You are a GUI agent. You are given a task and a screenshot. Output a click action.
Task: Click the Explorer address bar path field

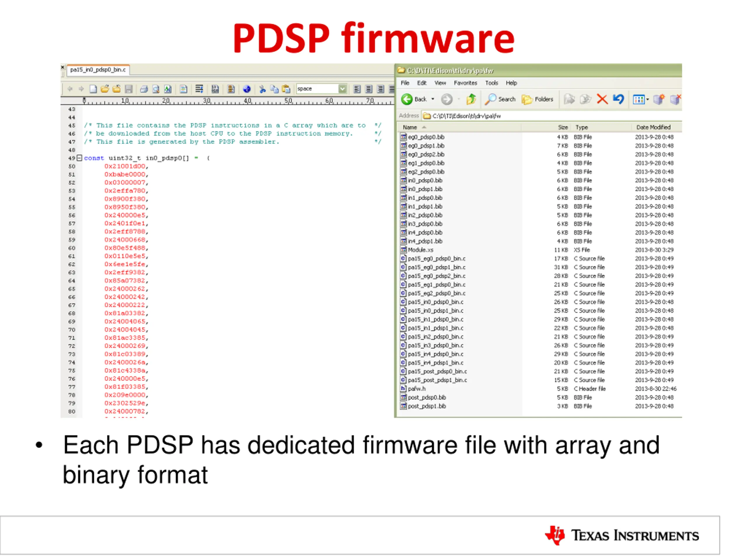point(551,116)
